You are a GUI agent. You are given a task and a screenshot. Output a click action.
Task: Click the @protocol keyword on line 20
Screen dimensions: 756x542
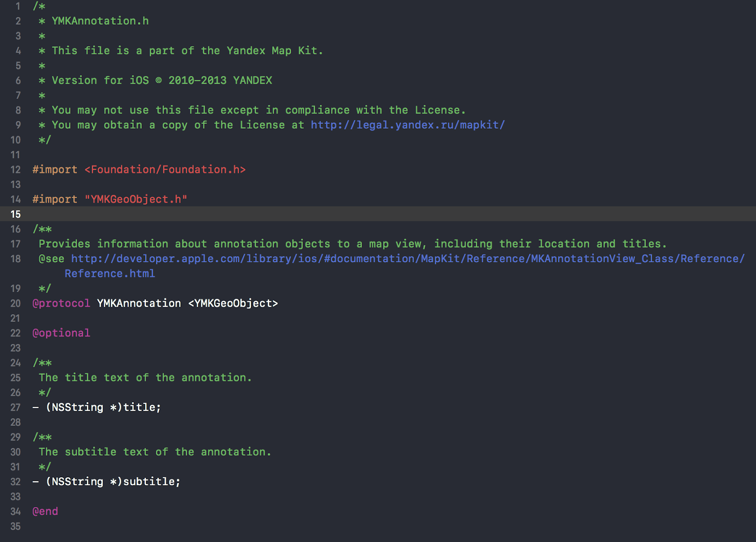pos(61,303)
